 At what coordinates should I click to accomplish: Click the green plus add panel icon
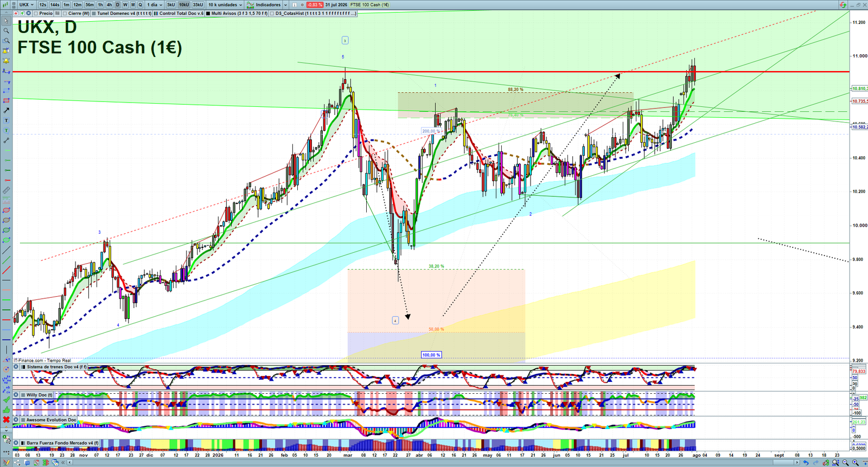pos(22,13)
